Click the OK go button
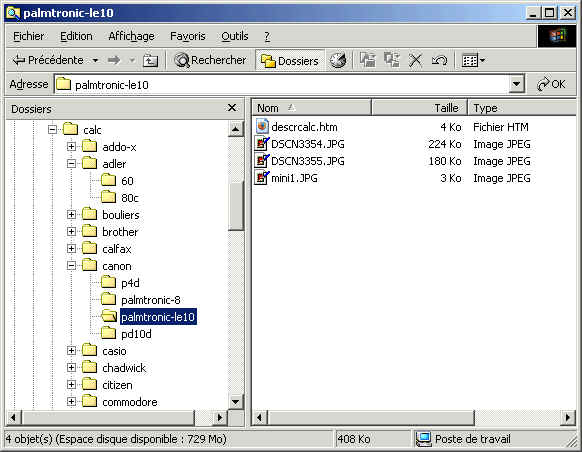Screen dimensions: 582x452 pyautogui.click(x=551, y=84)
